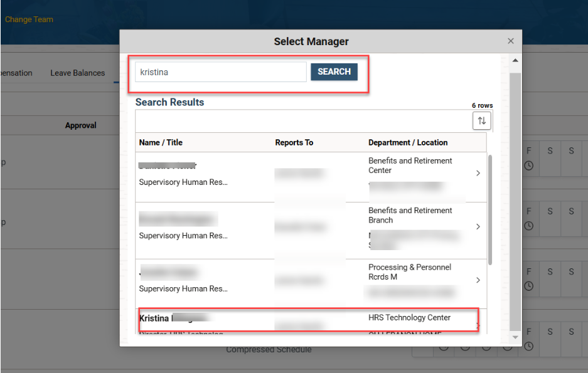The height and width of the screenshot is (373, 588).
Task: Click the Approval column header
Action: [x=80, y=125]
